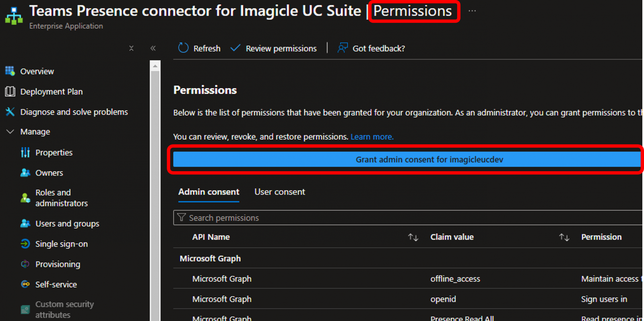Viewport: 644px width, 321px height.
Task: Click the Deployment Plan book icon
Action: coord(10,91)
